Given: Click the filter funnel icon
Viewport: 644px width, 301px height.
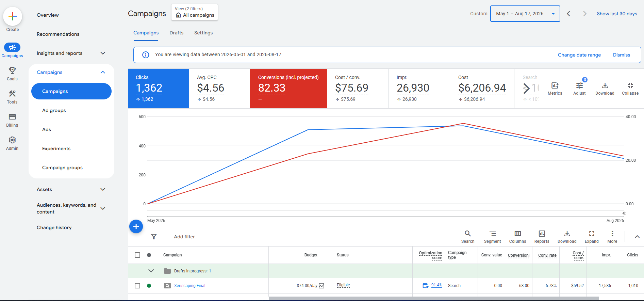Looking at the screenshot, I should click(x=154, y=237).
